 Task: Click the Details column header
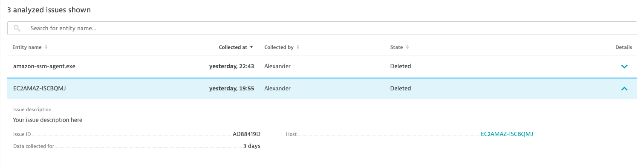tap(624, 47)
